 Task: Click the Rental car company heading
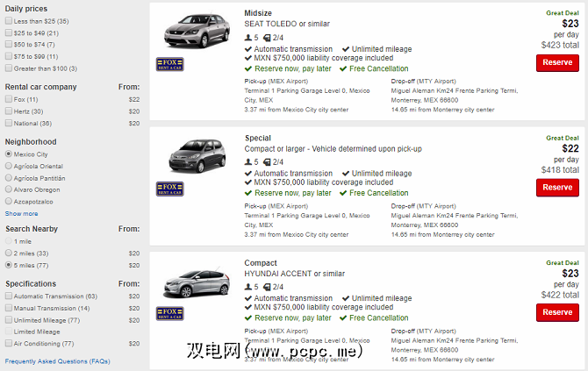pyautogui.click(x=41, y=87)
